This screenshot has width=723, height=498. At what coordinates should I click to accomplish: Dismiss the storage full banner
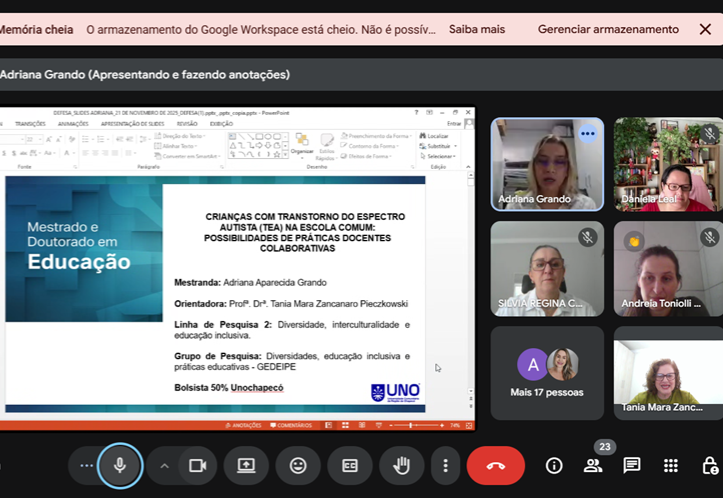point(705,29)
